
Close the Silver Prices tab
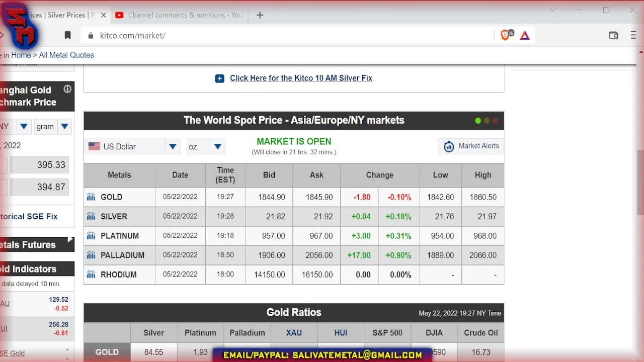pyautogui.click(x=103, y=15)
